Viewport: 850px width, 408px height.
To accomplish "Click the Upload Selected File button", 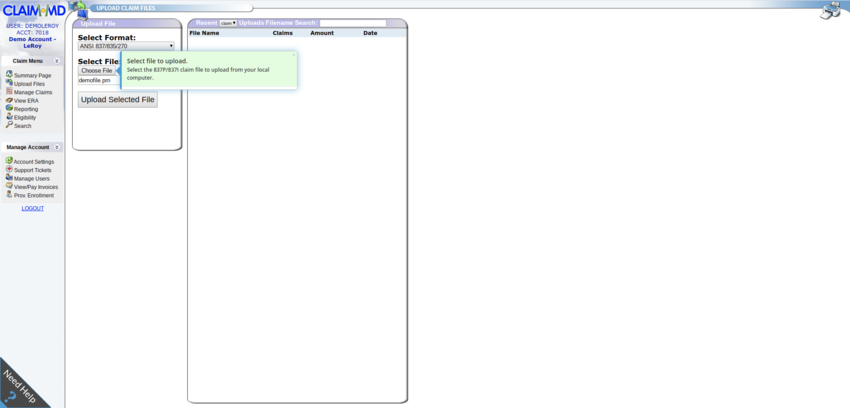I will [117, 100].
